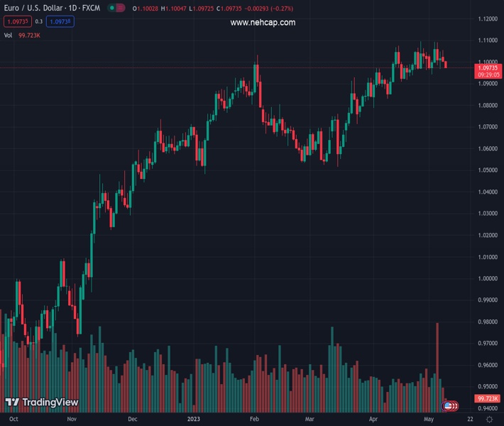Click the 2023 label on time axis
The image size is (504, 426).
pos(194,420)
